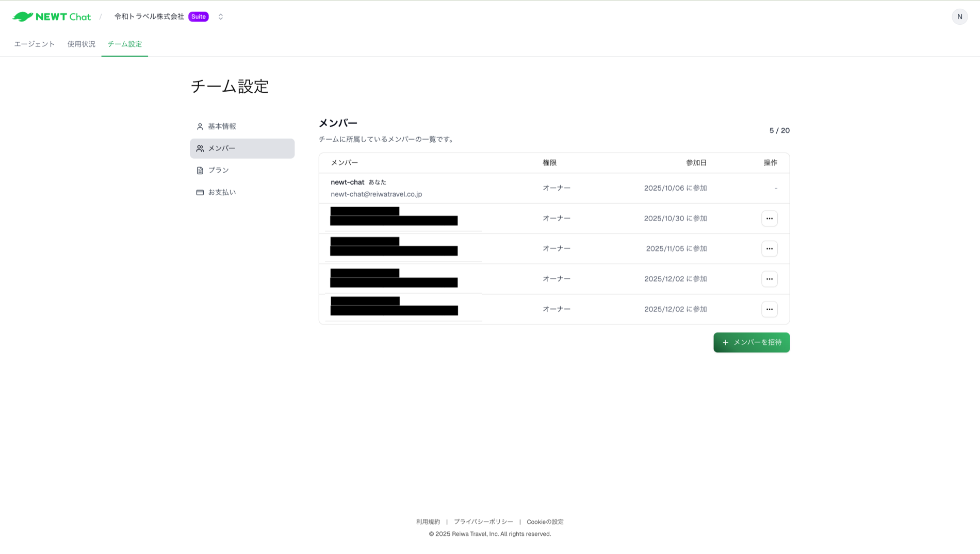Click the Suite badge next to 令和トラベル株式会社

point(198,16)
